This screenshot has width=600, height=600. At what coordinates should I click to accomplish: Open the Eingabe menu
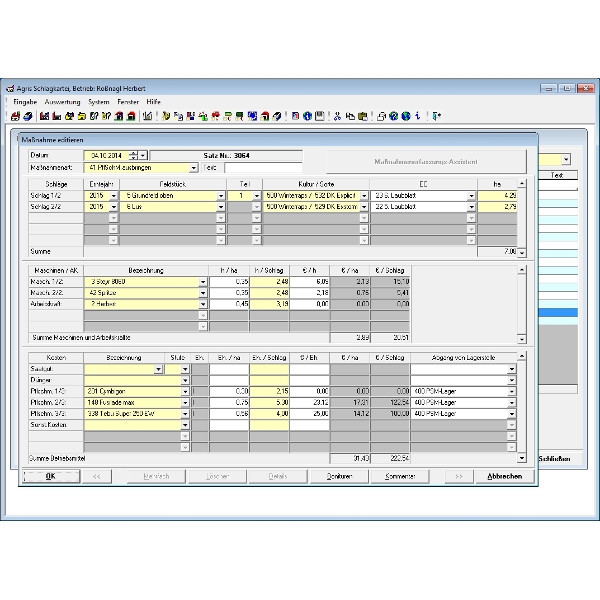[x=25, y=102]
